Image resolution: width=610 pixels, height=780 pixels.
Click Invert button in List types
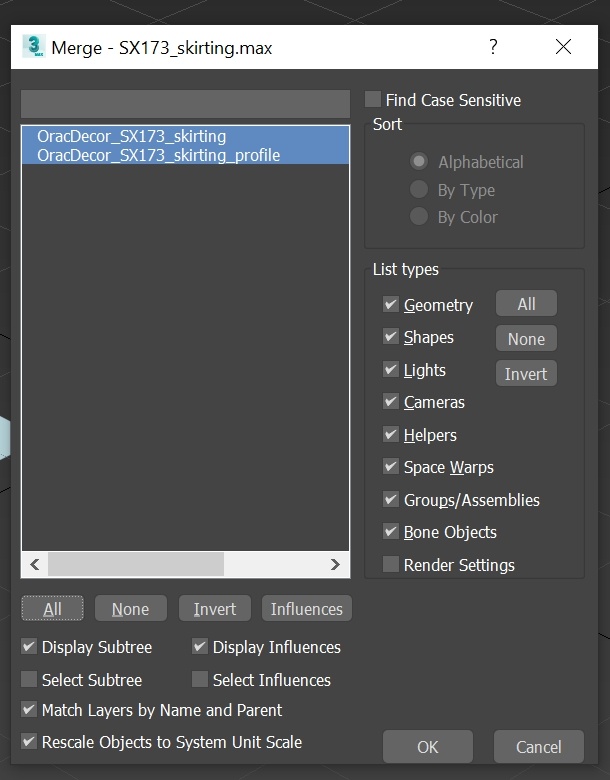point(526,373)
